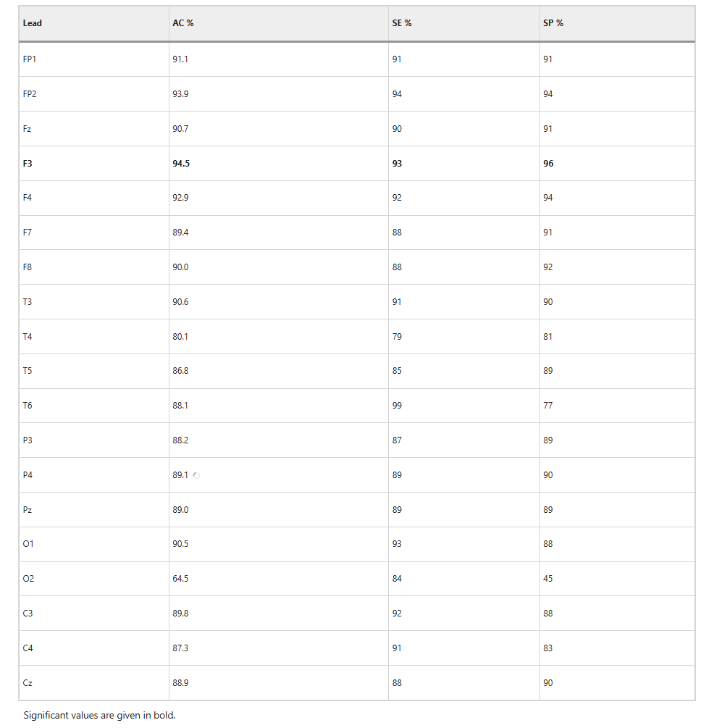Screen dimensions: 714x728
Task: Click the AC % column header
Action: (183, 23)
